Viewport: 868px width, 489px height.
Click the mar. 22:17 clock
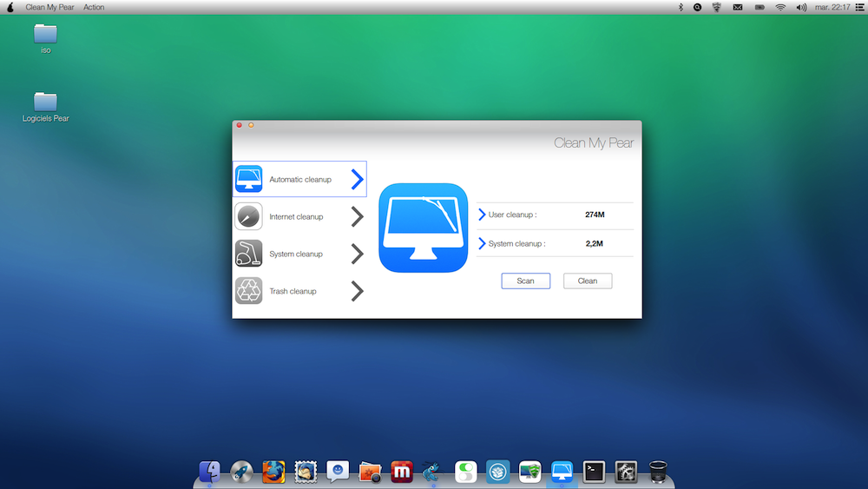coord(832,7)
